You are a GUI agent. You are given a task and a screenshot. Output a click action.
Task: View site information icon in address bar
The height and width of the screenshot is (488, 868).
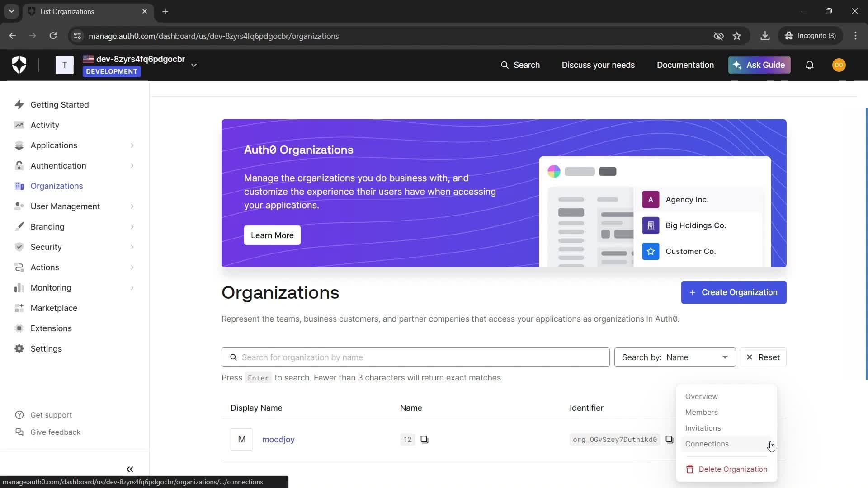[77, 36]
